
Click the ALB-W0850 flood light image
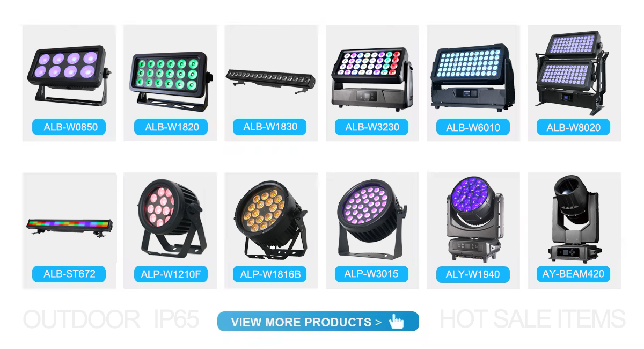coord(69,75)
